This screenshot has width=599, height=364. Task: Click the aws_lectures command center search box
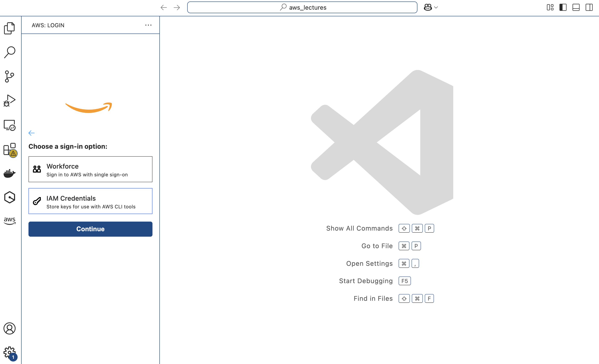[302, 7]
